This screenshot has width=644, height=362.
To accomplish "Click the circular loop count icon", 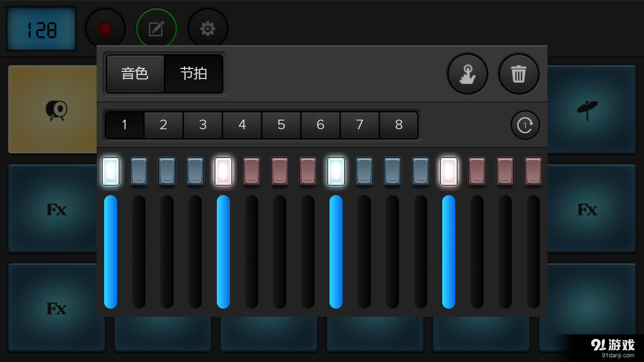I will [525, 125].
